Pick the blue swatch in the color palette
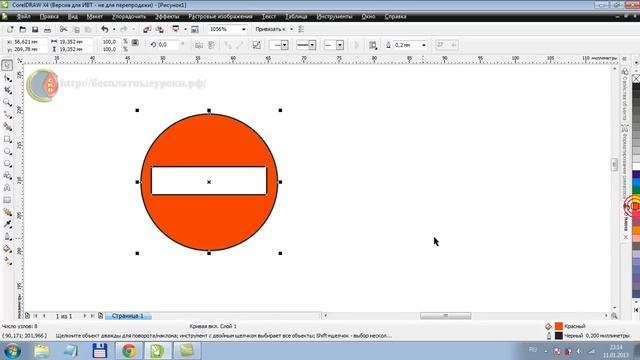This screenshot has height=360, width=640. click(636, 182)
